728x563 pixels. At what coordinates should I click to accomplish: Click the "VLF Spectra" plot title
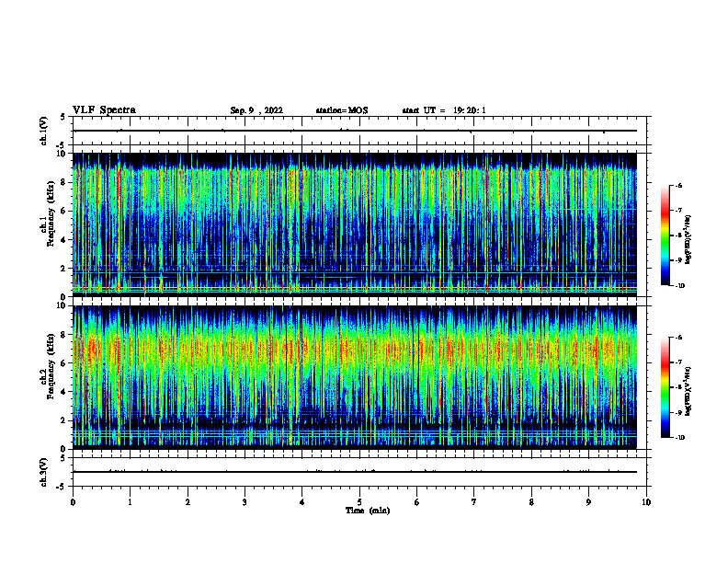104,110
